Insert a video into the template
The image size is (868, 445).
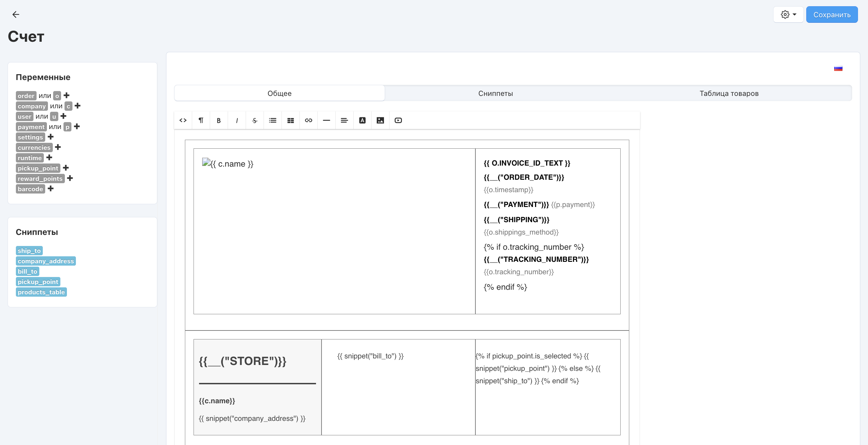tap(398, 120)
